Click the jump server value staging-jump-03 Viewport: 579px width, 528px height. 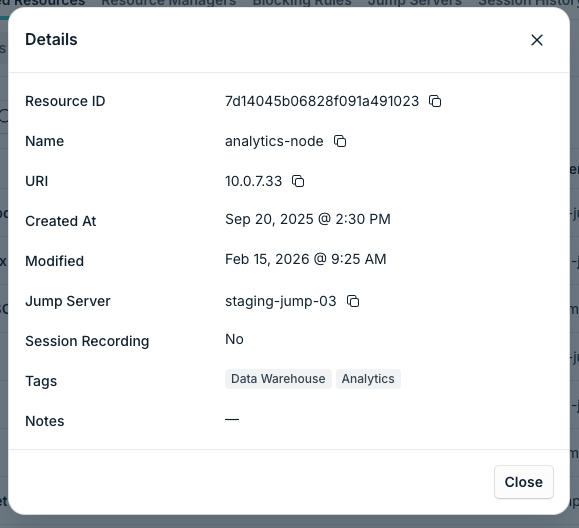[x=281, y=301]
